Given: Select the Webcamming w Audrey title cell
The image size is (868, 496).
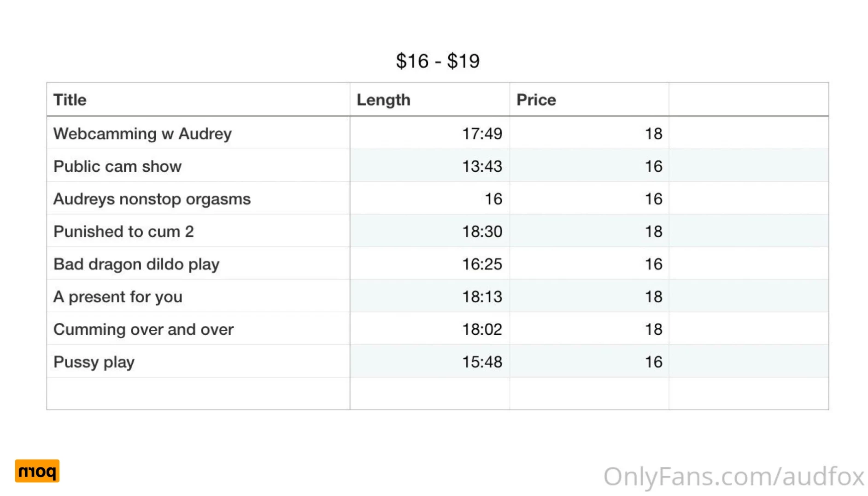Looking at the screenshot, I should click(x=198, y=133).
